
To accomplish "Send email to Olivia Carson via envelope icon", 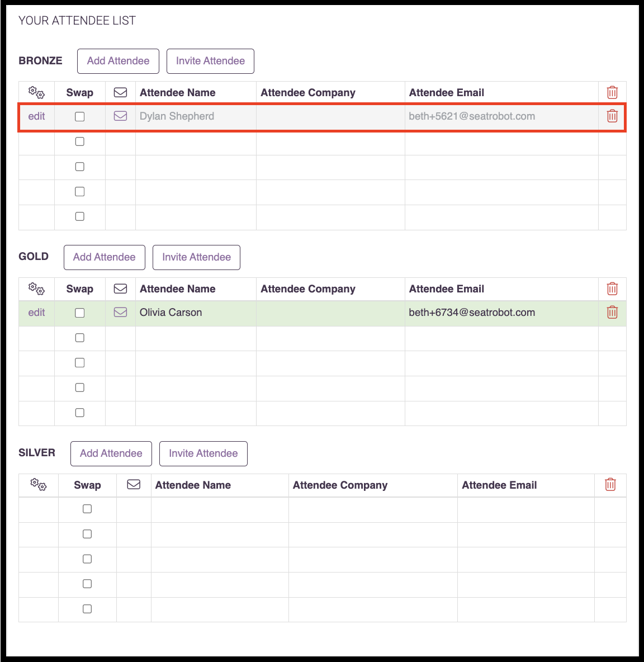I will 120,312.
